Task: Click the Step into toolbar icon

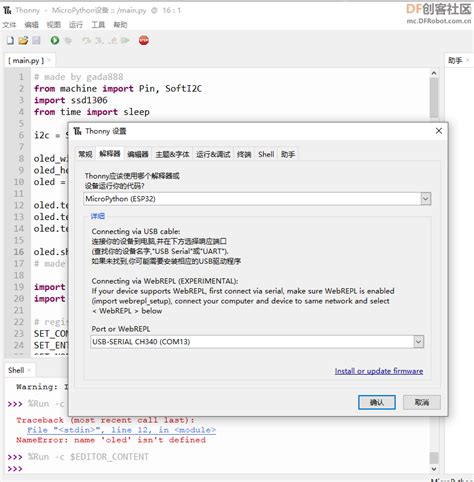Action: pos(99,41)
